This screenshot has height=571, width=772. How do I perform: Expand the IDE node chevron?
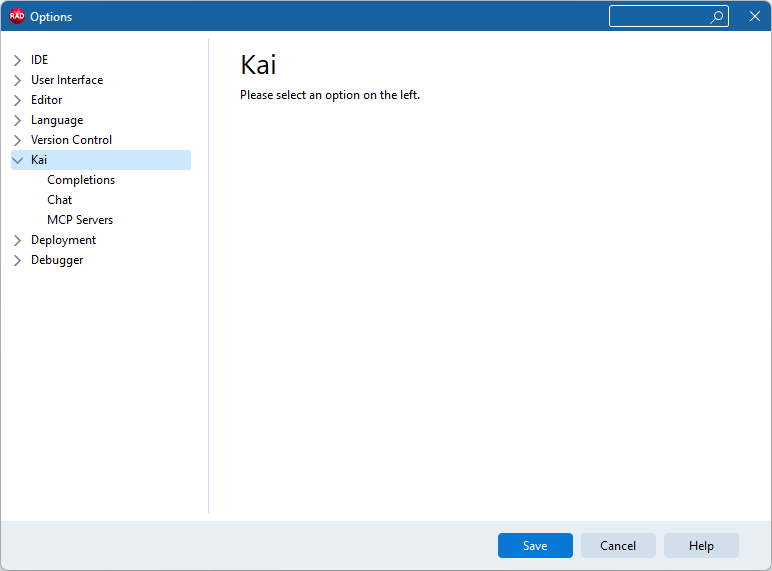17,60
